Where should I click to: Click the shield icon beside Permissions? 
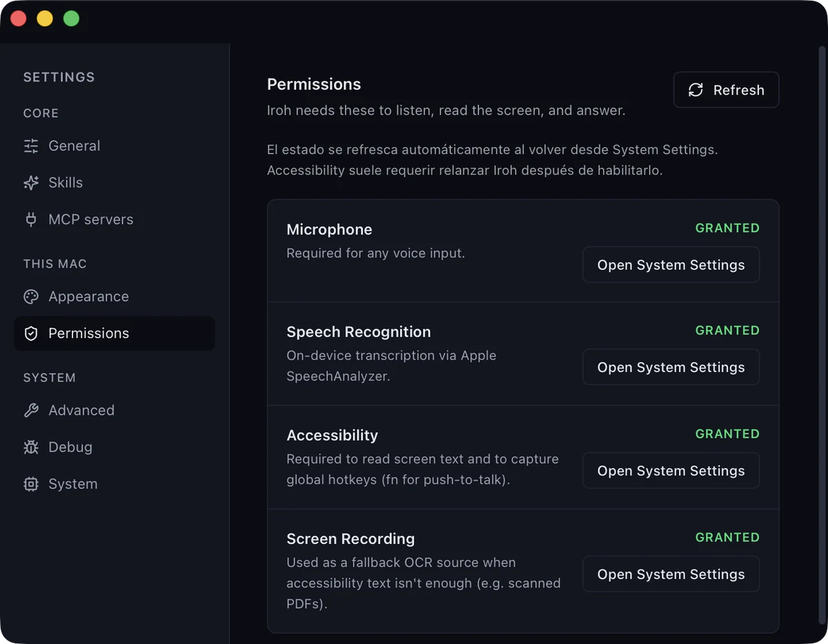coord(31,333)
